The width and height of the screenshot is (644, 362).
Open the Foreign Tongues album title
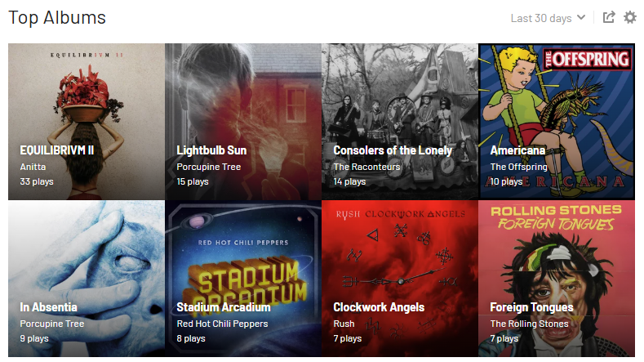[x=531, y=307]
